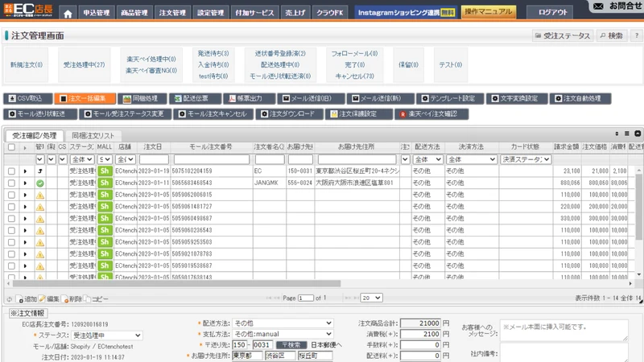Open メール送信(旧) mail tool

point(310,98)
